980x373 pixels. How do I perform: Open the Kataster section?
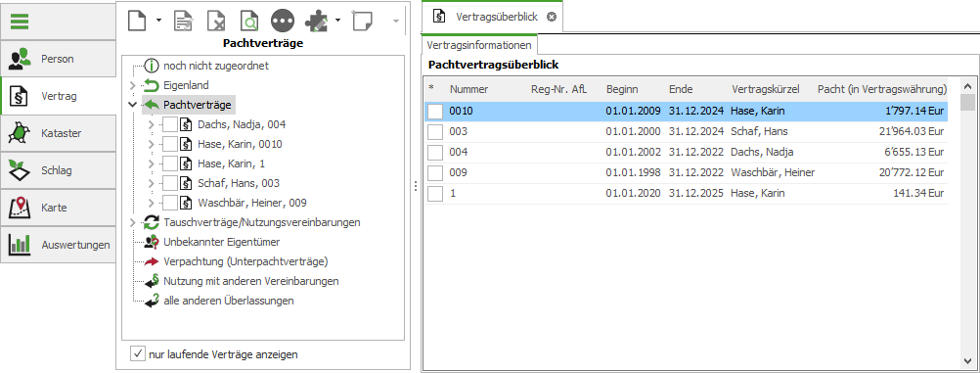point(58,133)
